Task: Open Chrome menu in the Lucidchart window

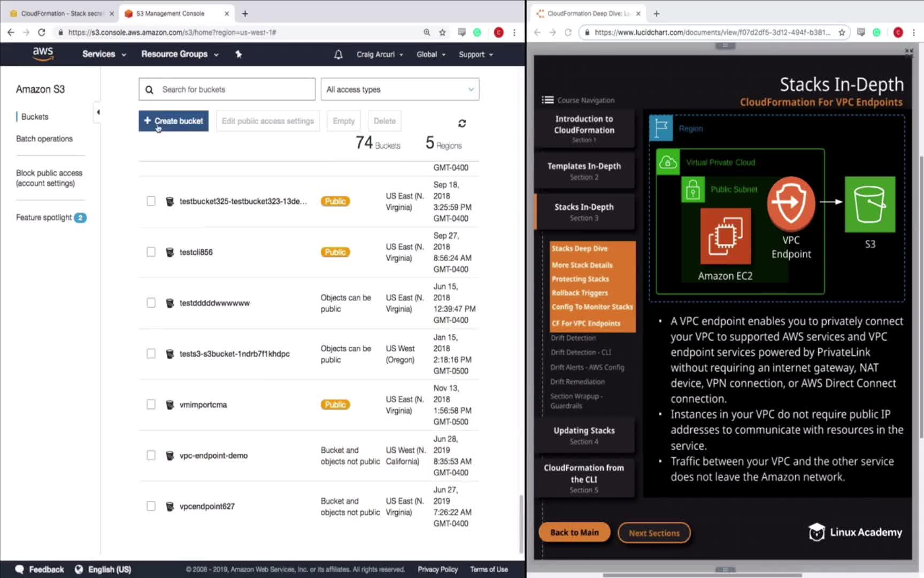Action: 914,32
